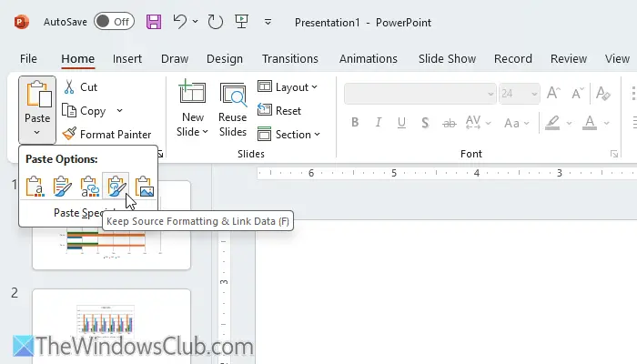Open the Layout dropdown
Screen dimensions: 637x364
tap(288, 87)
